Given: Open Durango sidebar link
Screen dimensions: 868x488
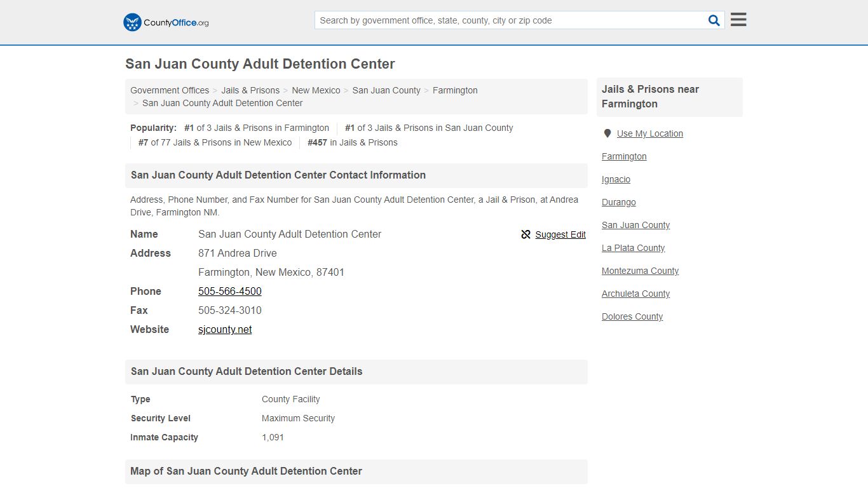Looking at the screenshot, I should tap(619, 202).
